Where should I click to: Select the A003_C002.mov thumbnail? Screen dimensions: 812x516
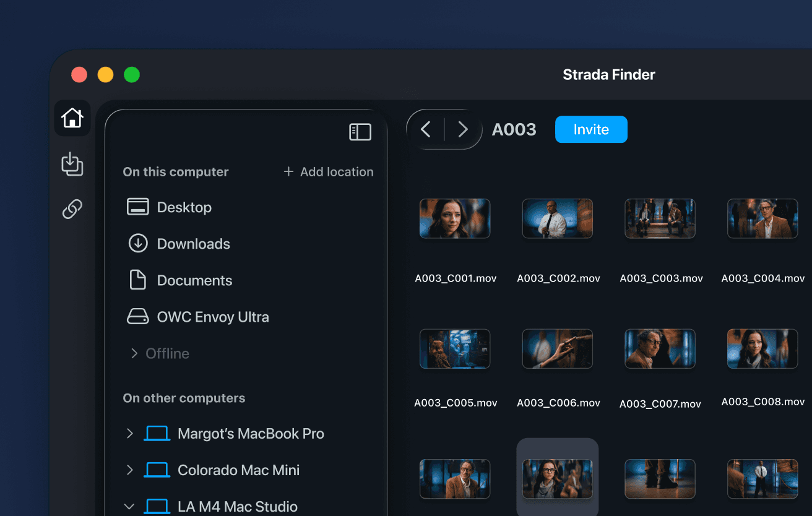(558, 218)
